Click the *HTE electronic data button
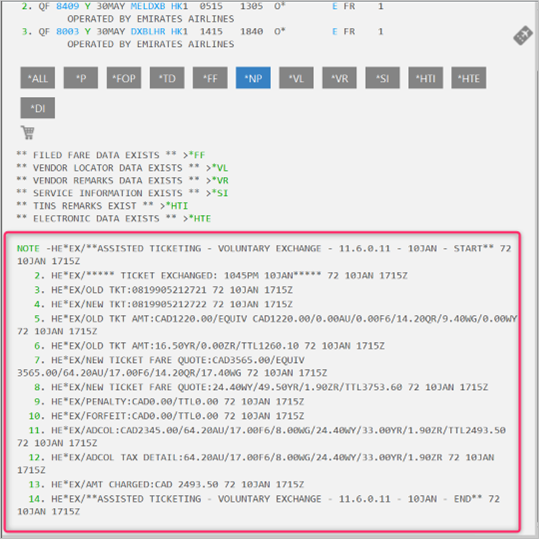The height and width of the screenshot is (539, 539). click(469, 78)
